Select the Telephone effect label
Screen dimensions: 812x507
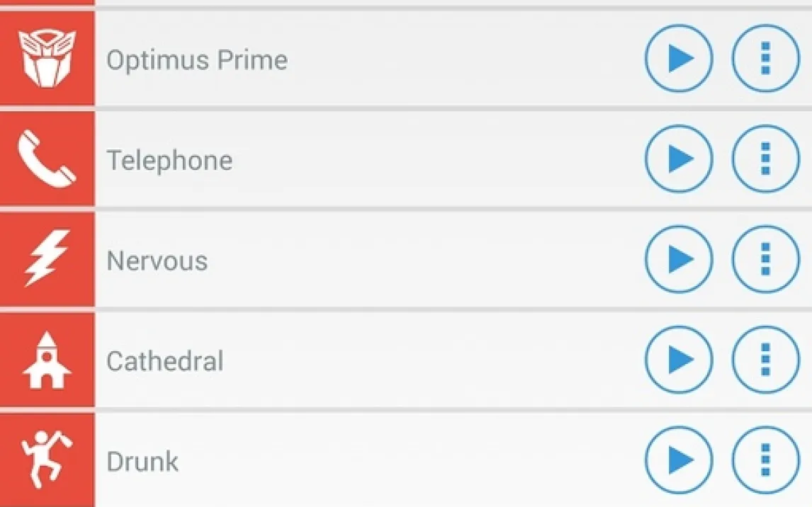169,161
